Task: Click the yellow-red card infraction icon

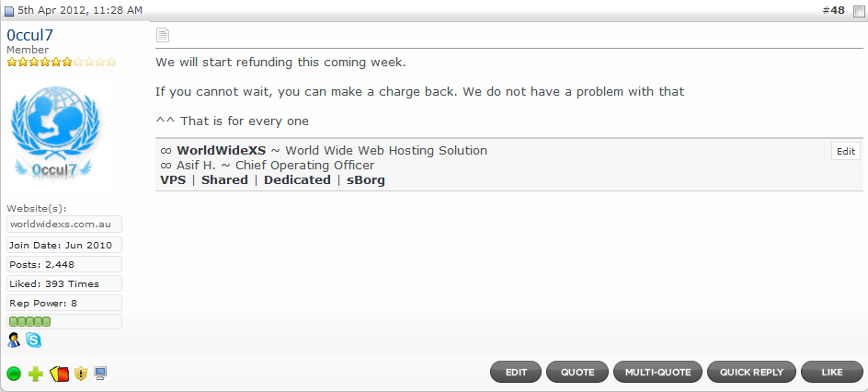Action: 59,374
